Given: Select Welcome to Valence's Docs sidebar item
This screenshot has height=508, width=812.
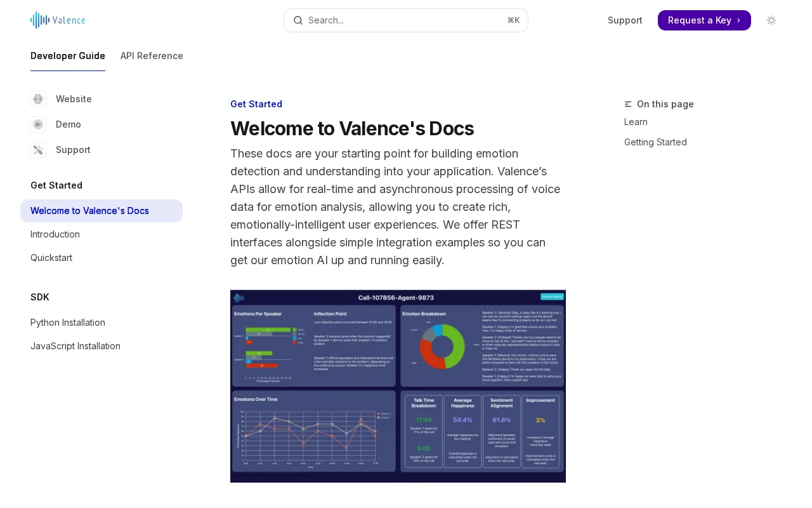Looking at the screenshot, I should (101, 211).
